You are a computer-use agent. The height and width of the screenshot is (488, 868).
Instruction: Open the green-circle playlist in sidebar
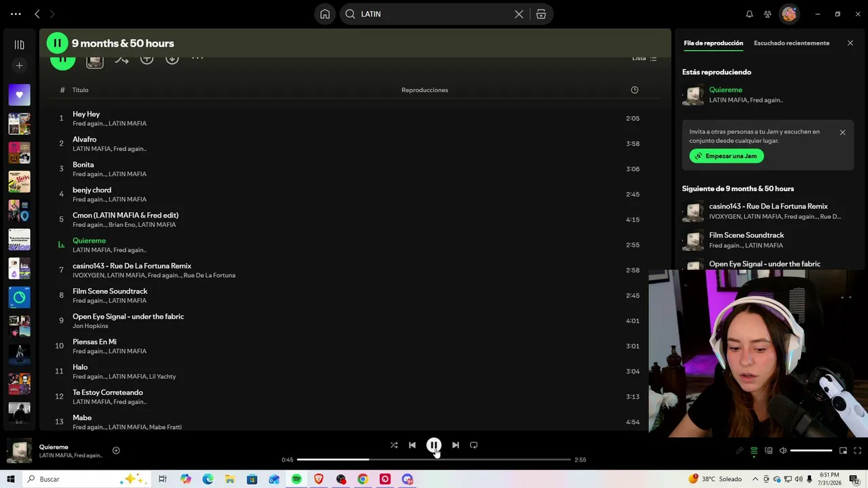click(19, 297)
